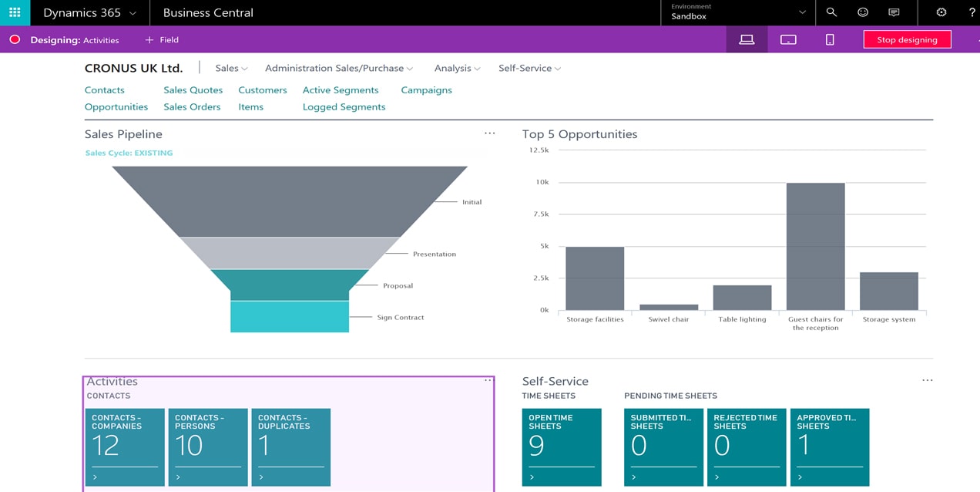Click arrow on Open Time Sheets tile
This screenshot has width=980, height=492.
[532, 477]
